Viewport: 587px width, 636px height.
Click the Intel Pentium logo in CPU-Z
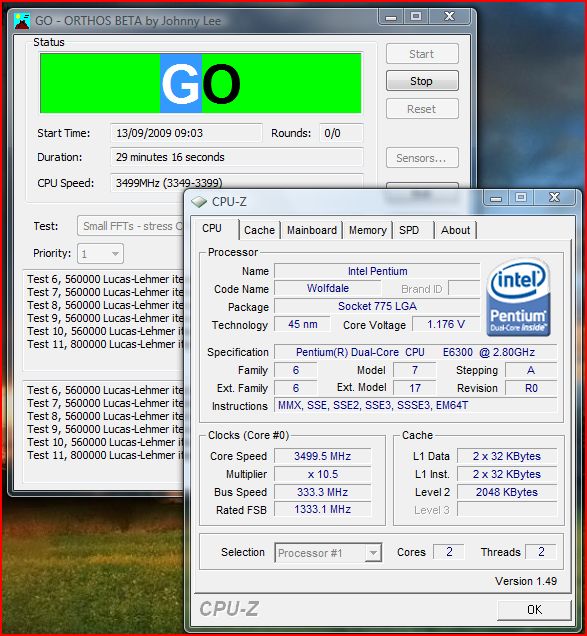pos(518,297)
